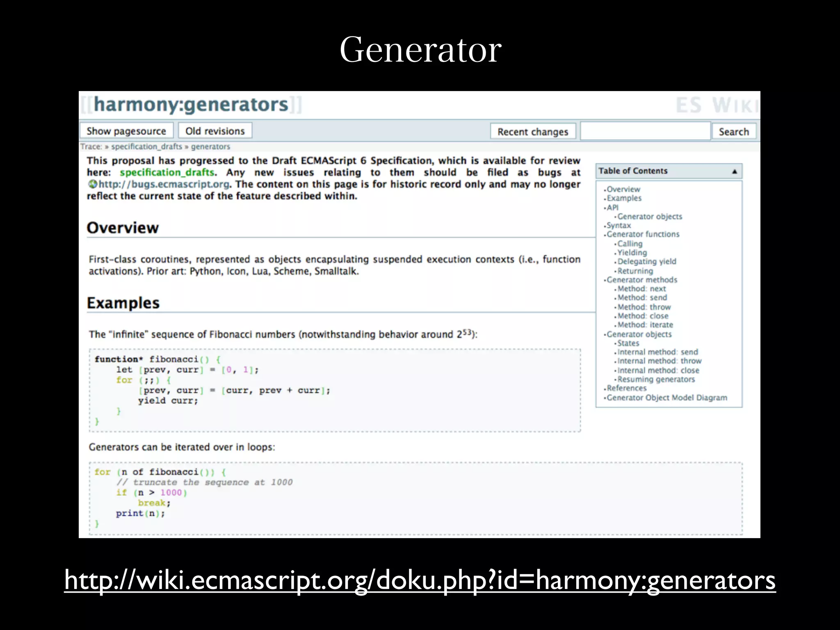Focus the wiki search input field

coord(646,131)
